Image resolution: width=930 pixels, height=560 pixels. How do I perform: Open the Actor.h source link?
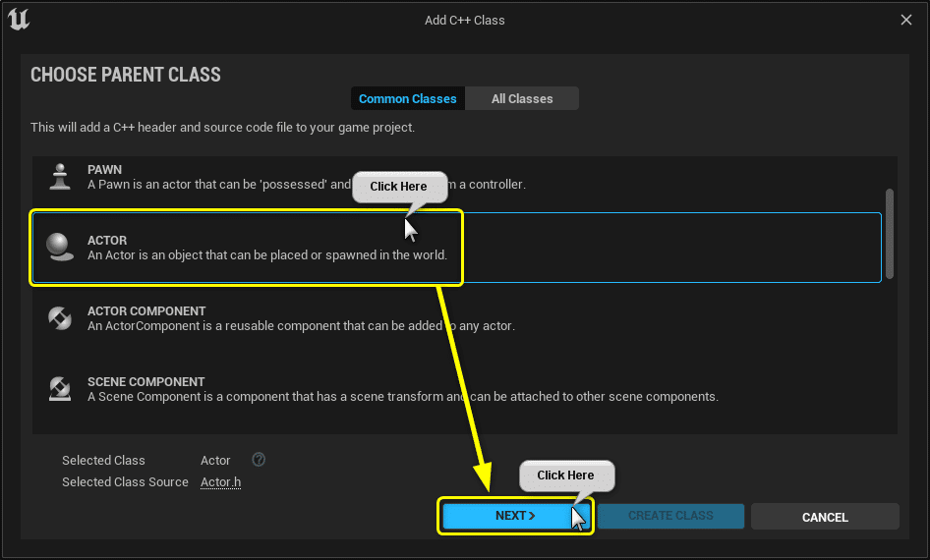coord(220,481)
